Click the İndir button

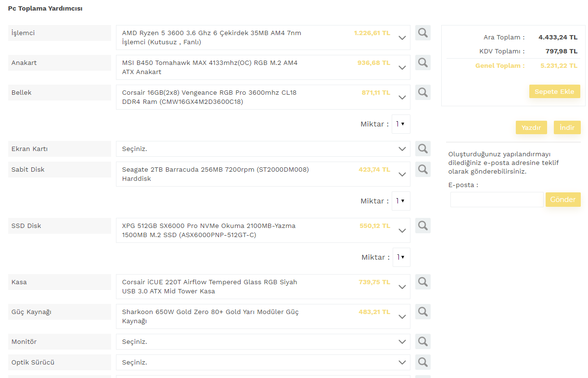(567, 127)
